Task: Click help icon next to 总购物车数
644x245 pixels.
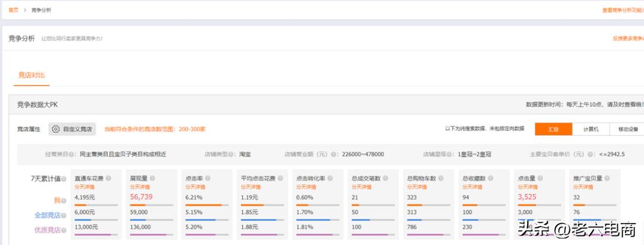Action: (x=440, y=178)
